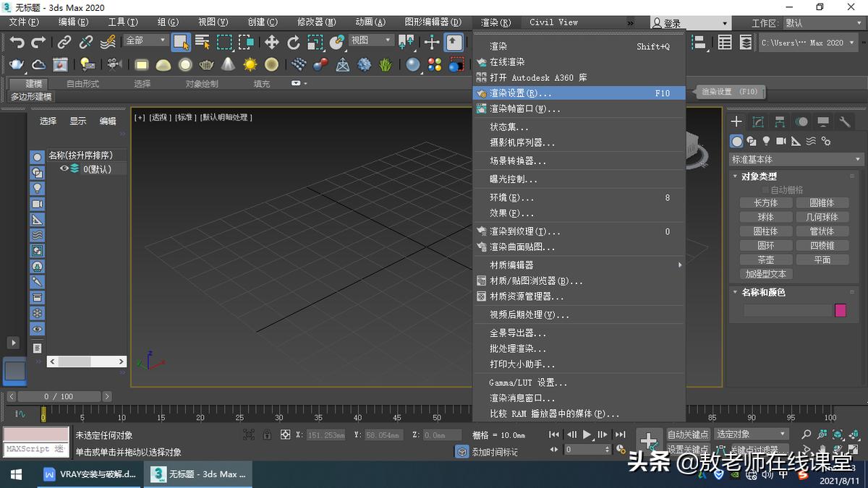868x488 pixels.
Task: Switch to the Modify command panel
Action: coord(757,121)
